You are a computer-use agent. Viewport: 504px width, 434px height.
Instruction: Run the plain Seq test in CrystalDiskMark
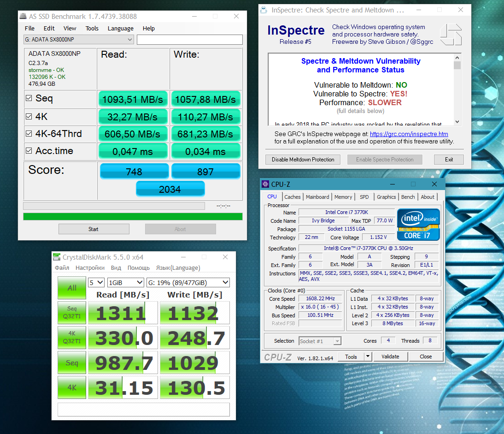[72, 363]
